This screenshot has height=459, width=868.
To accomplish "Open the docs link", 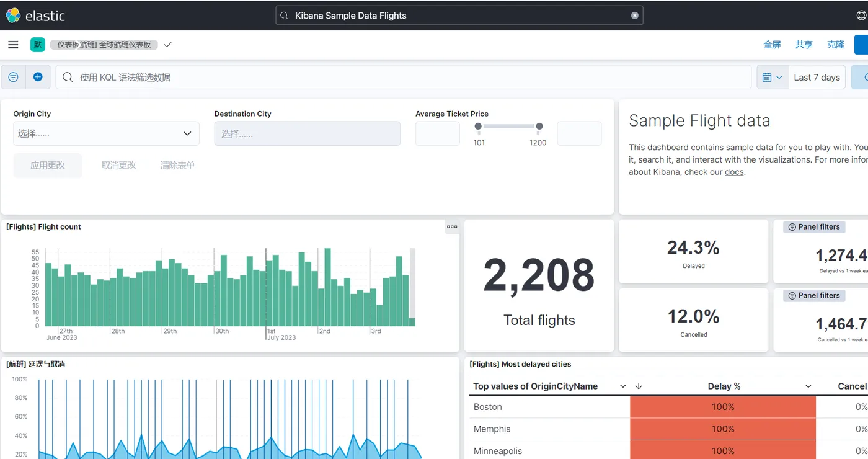I will pos(734,172).
